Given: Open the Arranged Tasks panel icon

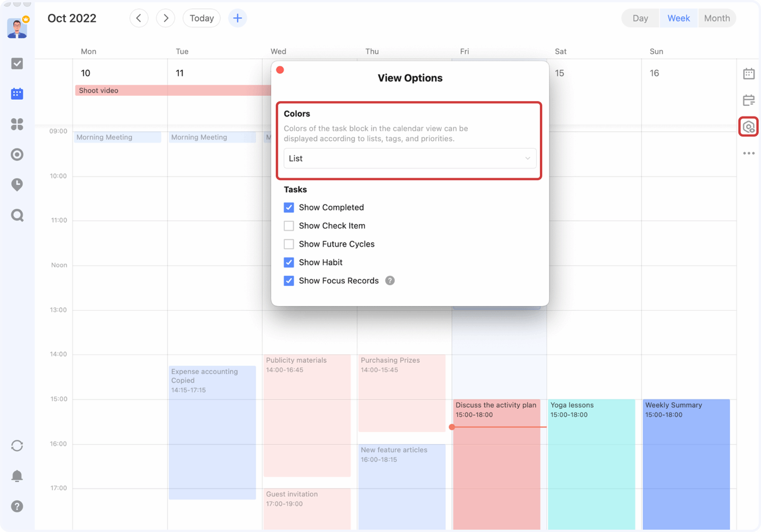Looking at the screenshot, I should [749, 100].
